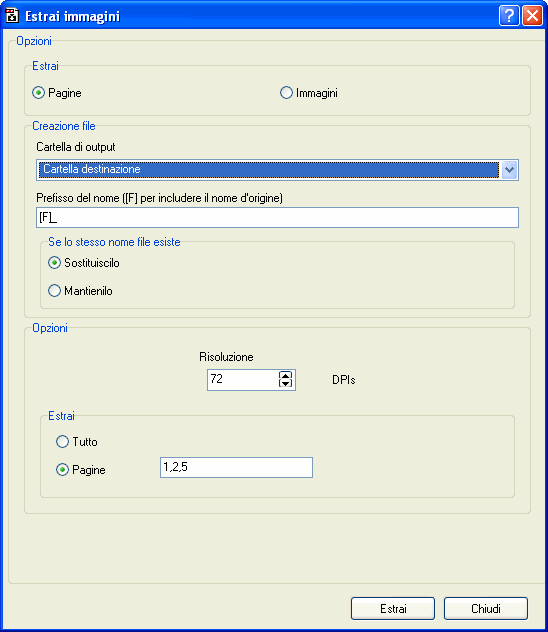Choose the Mantienilo option
This screenshot has width=548, height=632.
click(54, 291)
